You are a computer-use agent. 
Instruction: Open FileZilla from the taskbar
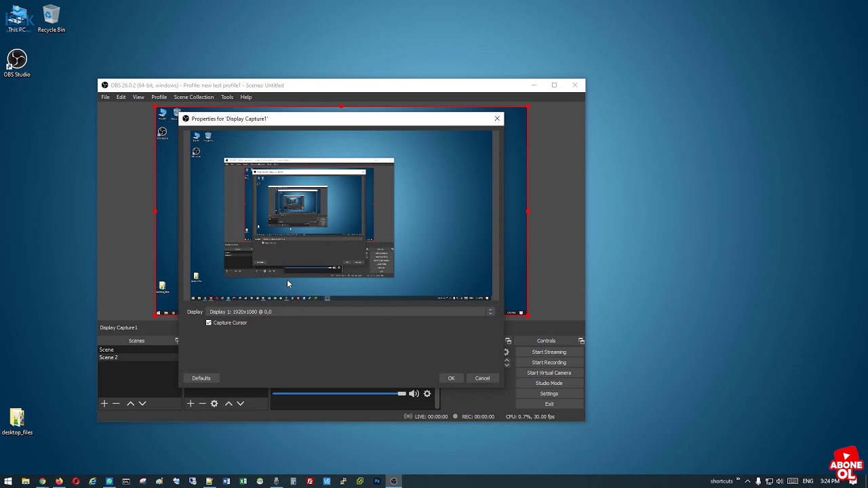[x=310, y=481]
